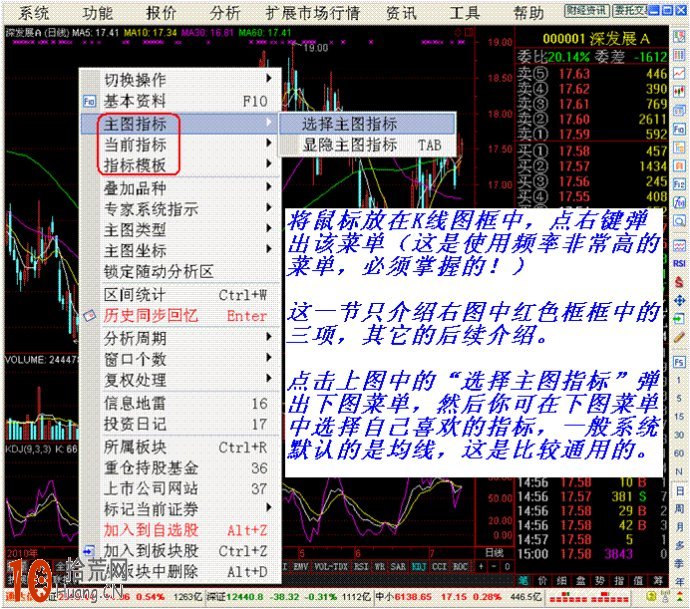Switch to the CCI indicator tab
The height and width of the screenshot is (609, 690).
(439, 566)
